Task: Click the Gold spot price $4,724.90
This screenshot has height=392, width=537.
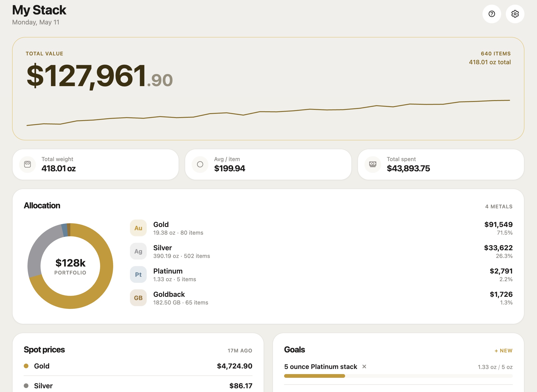Action: pos(235,366)
